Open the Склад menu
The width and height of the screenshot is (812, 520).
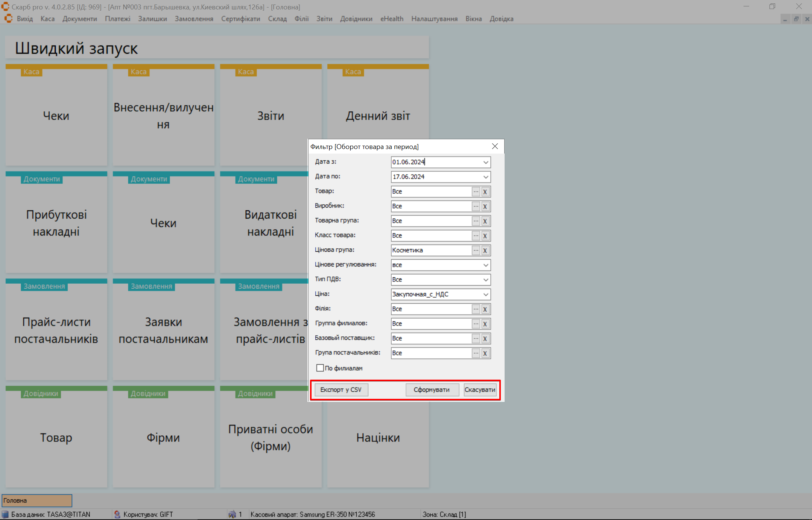tap(277, 19)
